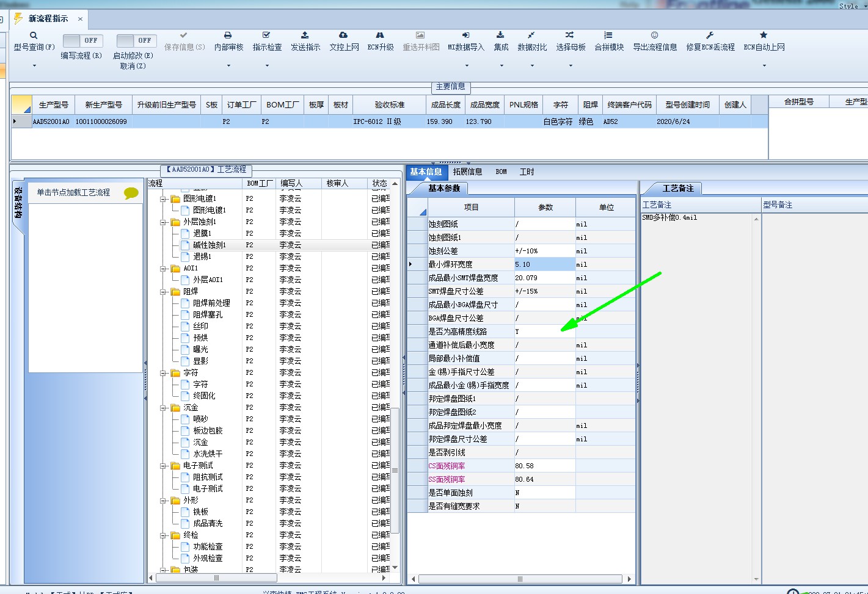868x594 pixels.
Task: Open dropdown arrow under 内部审核
Action: point(228,66)
